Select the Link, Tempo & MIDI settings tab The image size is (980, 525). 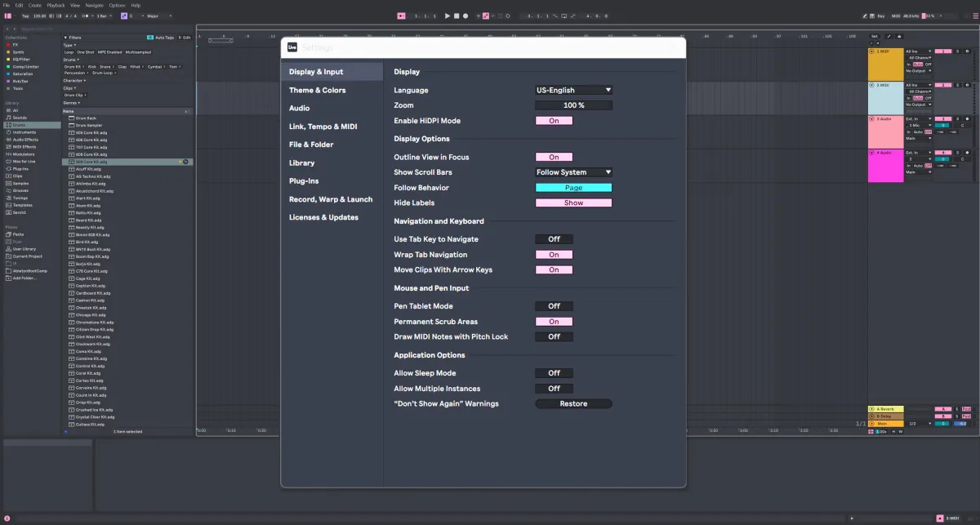tap(332, 127)
